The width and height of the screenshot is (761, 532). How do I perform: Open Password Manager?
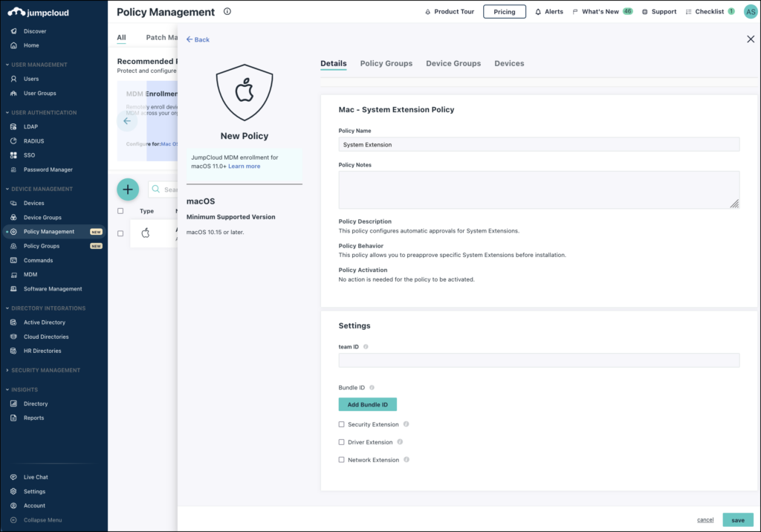point(48,170)
